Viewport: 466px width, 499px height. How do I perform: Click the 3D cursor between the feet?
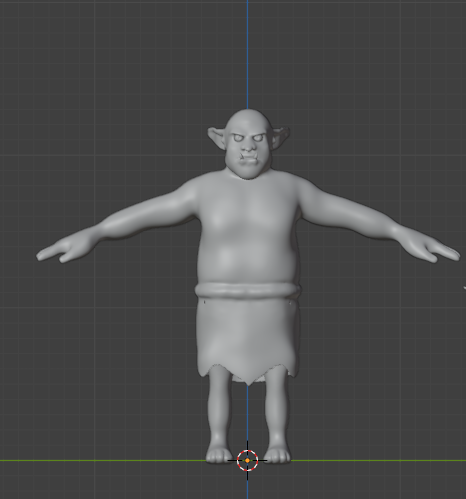pos(247,460)
